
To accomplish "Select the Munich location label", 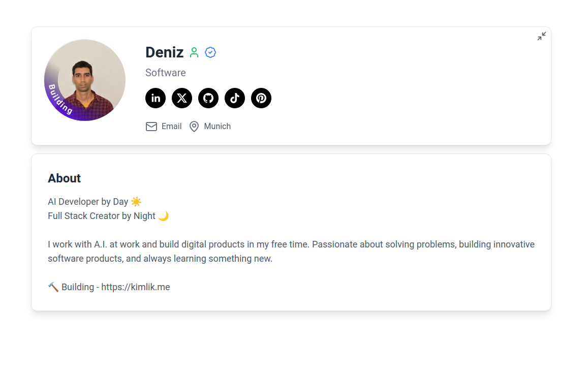I will point(218,126).
